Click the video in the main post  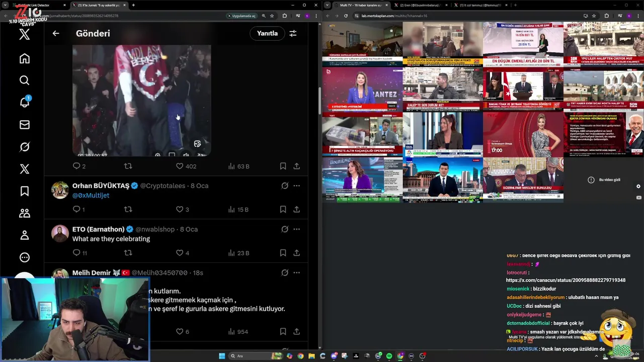point(141,101)
